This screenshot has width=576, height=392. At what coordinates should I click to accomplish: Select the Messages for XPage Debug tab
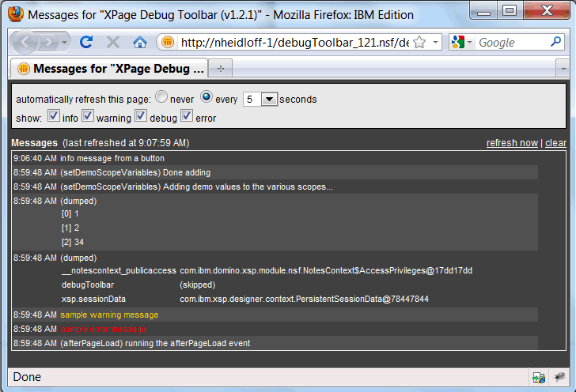point(109,68)
